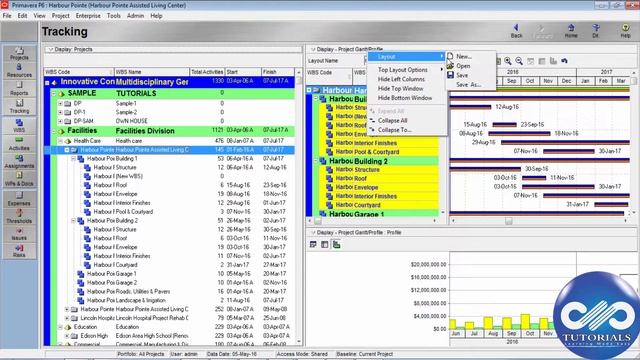Viewport: 640px width, 360px height.
Task: Open the Activities view from sidebar
Action: pyautogui.click(x=19, y=144)
